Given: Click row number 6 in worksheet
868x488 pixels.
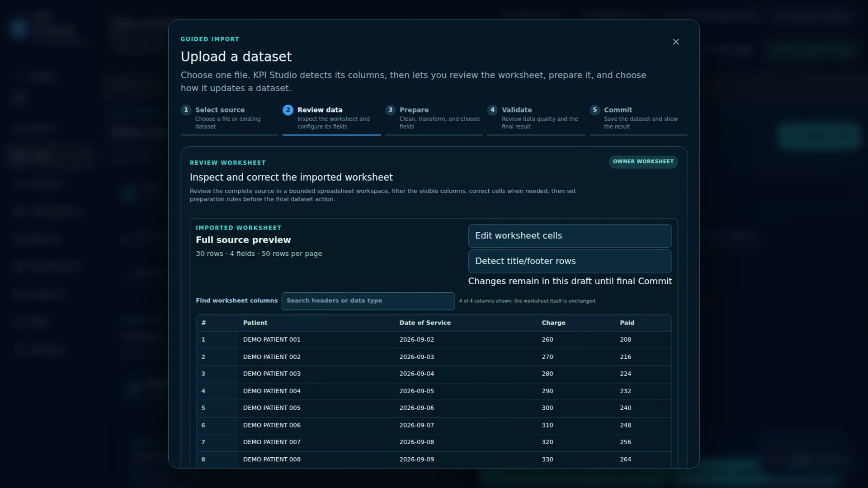Looking at the screenshot, I should click(x=217, y=425).
